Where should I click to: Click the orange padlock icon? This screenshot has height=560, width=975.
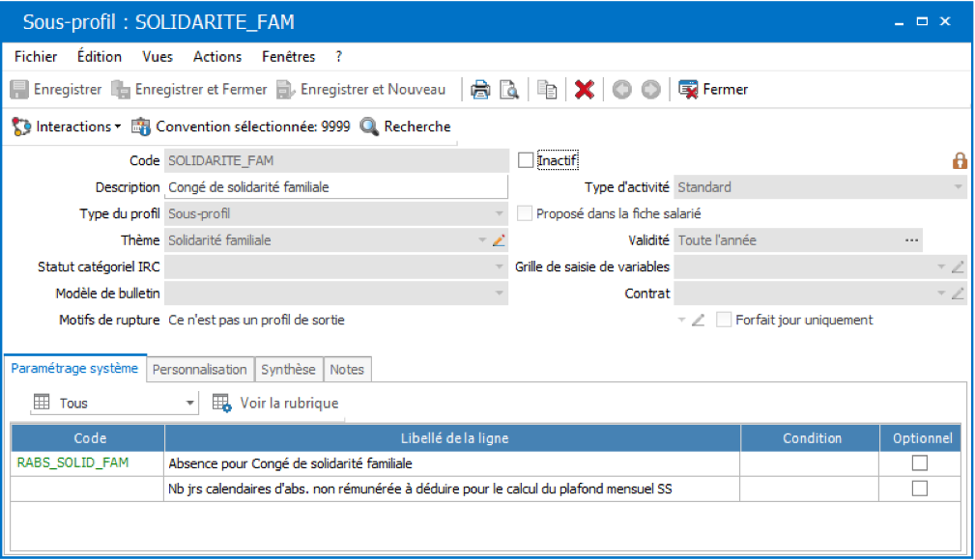click(960, 161)
